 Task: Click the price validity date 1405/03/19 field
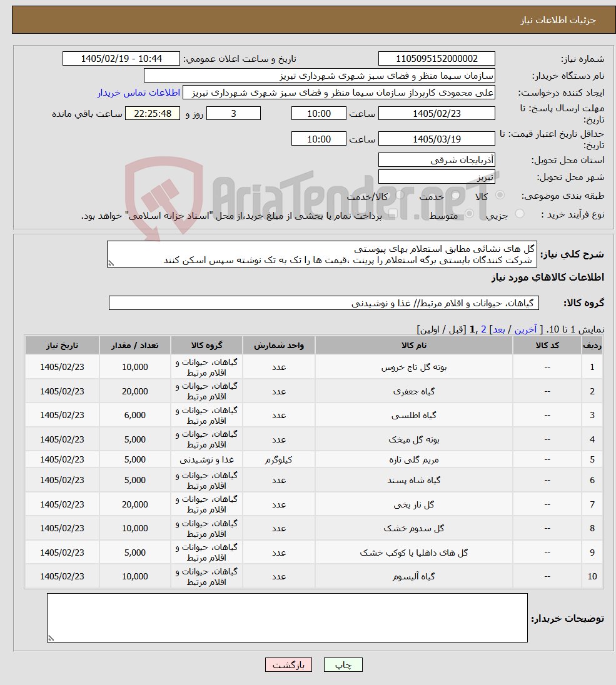tap(437, 139)
